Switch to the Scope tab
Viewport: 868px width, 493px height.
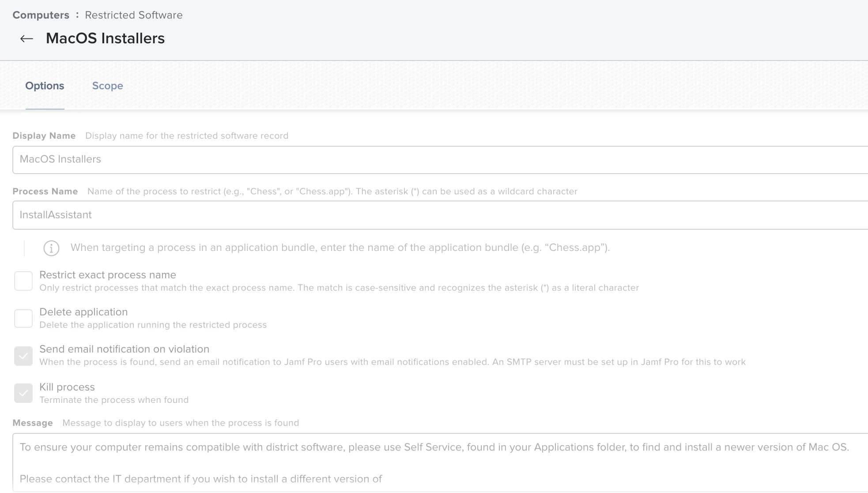point(107,86)
